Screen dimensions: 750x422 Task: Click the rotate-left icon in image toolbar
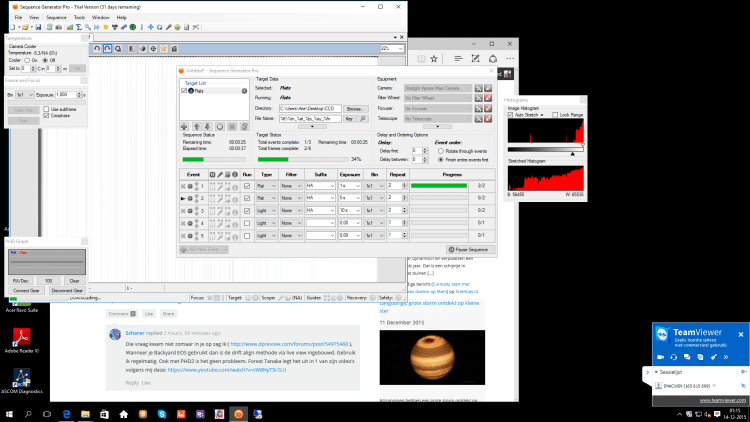97,48
